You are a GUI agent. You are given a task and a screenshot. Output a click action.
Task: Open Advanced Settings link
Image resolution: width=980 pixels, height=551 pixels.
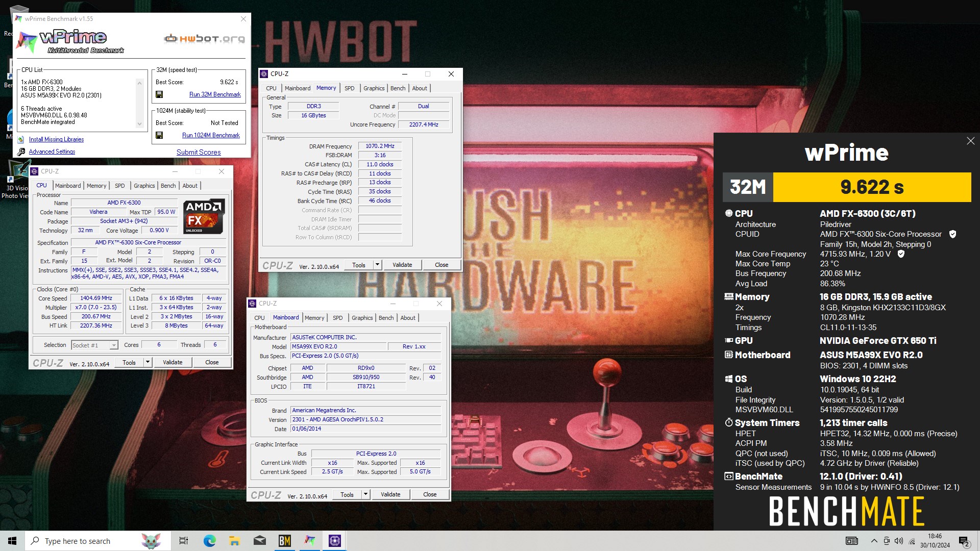tap(52, 152)
